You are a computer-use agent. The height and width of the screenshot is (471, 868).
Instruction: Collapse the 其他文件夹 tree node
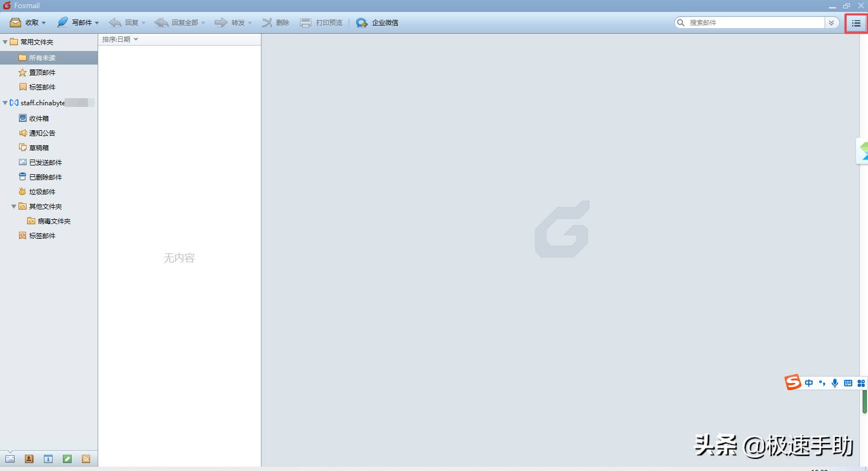pos(14,206)
